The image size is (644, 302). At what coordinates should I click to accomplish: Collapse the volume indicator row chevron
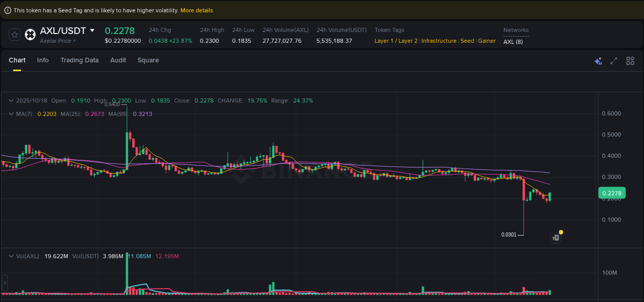tap(10, 256)
